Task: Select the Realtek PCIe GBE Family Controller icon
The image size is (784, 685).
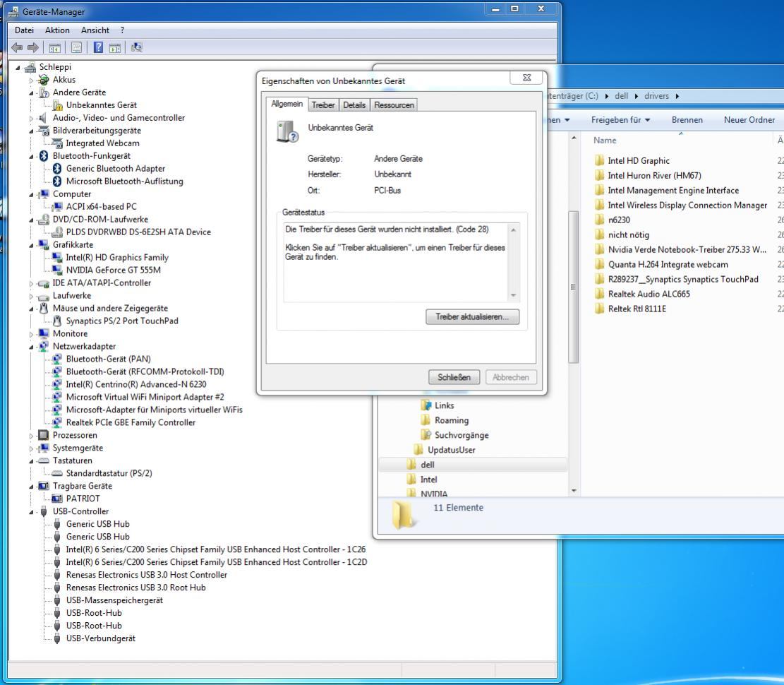Action: tap(57, 422)
